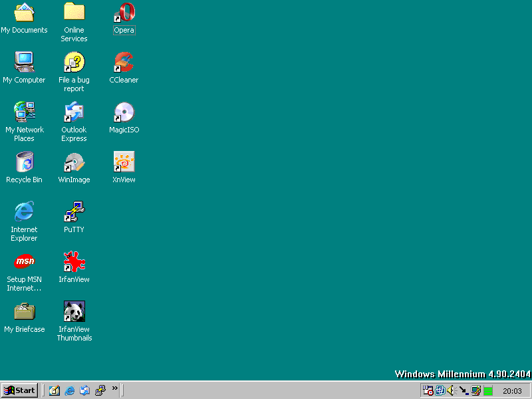Open IrfanView
Image resolution: width=532 pixels, height=399 pixels.
coord(74,261)
